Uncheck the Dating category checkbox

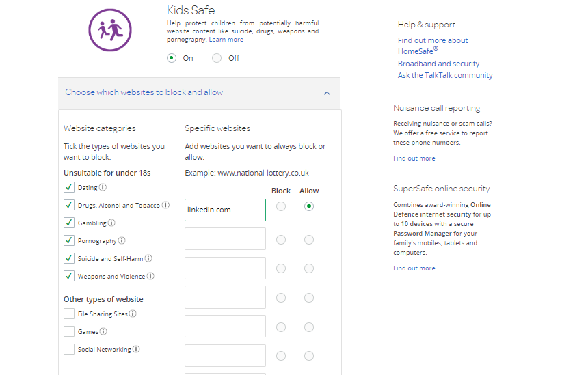pyautogui.click(x=69, y=187)
